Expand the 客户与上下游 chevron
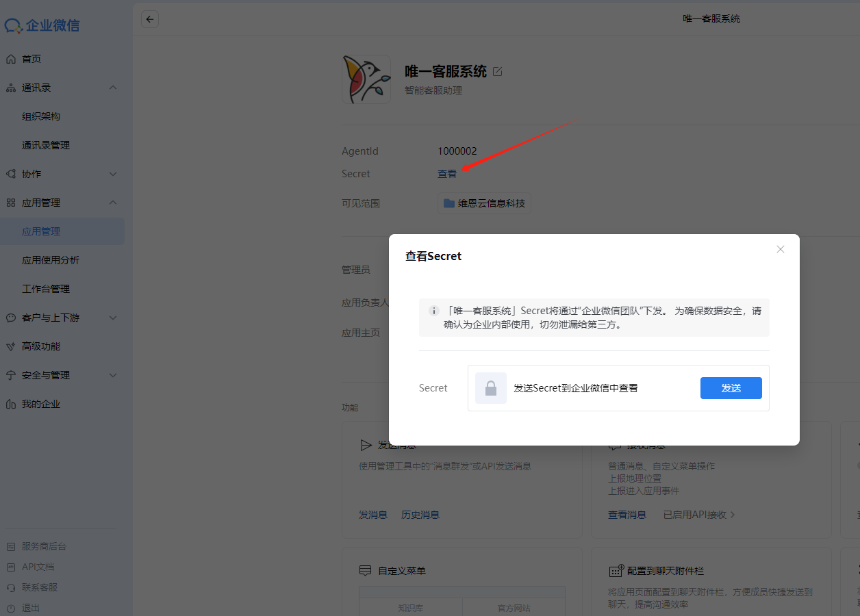This screenshot has width=860, height=616. coord(113,318)
